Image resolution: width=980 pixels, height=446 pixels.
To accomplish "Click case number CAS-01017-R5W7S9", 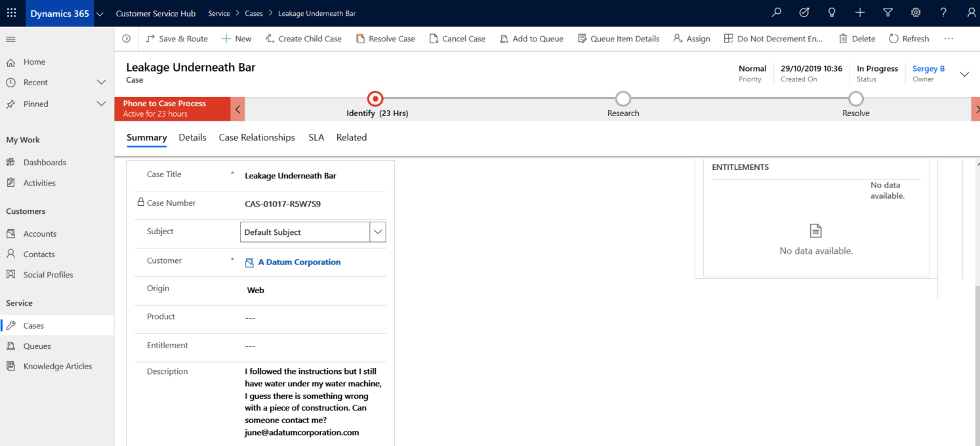I will pos(283,204).
